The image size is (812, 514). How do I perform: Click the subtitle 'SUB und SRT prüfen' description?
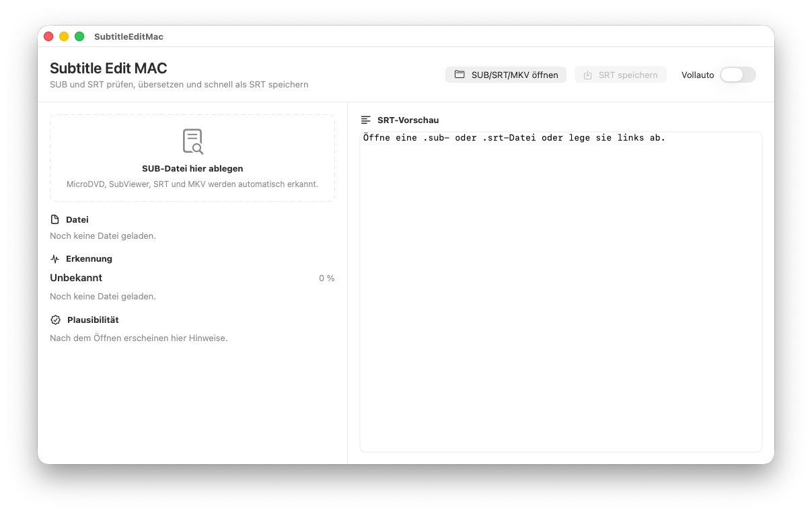click(x=179, y=85)
